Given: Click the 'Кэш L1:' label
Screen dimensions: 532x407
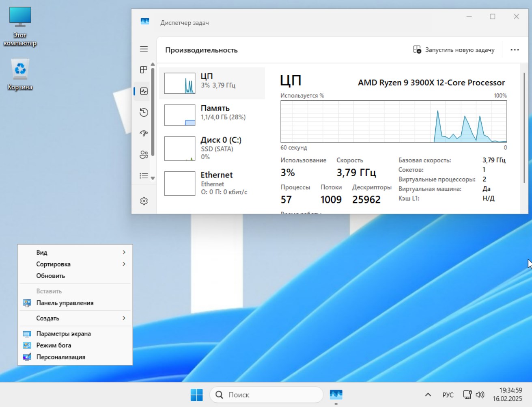Looking at the screenshot, I should click(409, 198).
